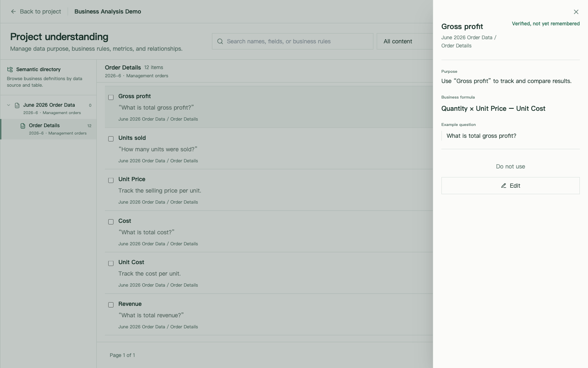588x368 pixels.
Task: Tick the Unit Cost checkbox
Action: (111, 263)
